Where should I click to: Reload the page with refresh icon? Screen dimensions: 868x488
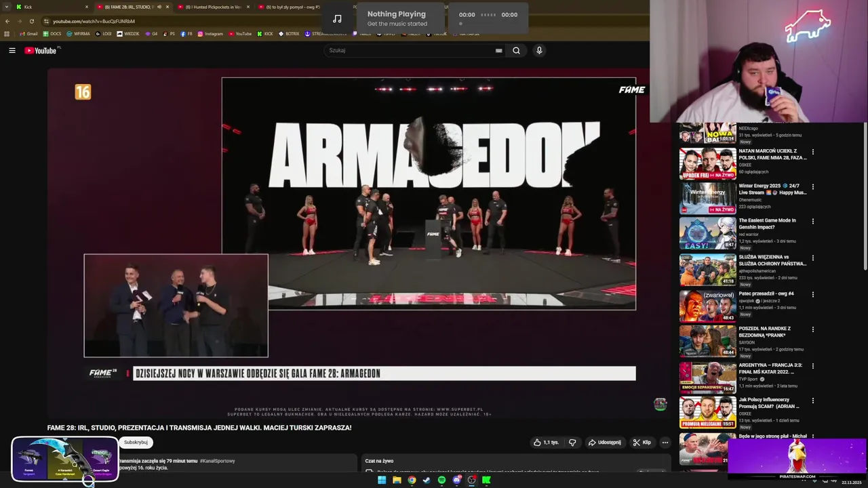point(31,21)
